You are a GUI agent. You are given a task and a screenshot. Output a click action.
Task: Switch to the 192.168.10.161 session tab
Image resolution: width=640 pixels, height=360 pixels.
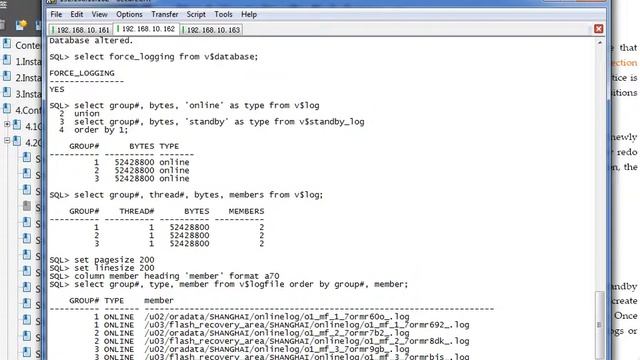[x=80, y=30]
